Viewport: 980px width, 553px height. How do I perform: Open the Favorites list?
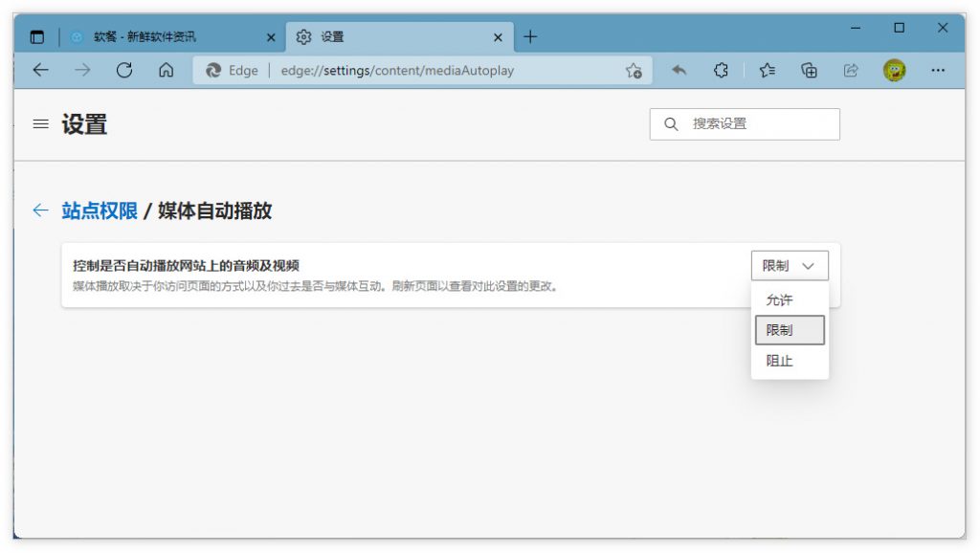click(x=767, y=70)
